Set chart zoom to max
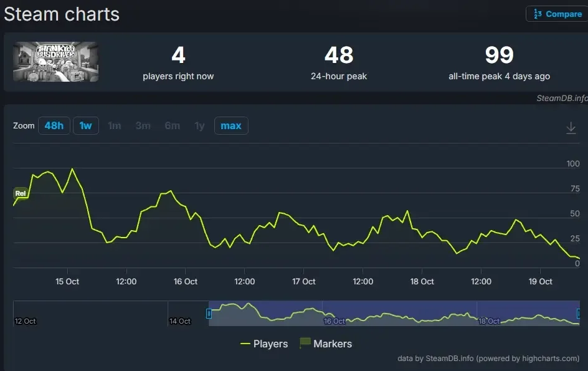Viewport: 588px width, 371px height. coord(230,125)
